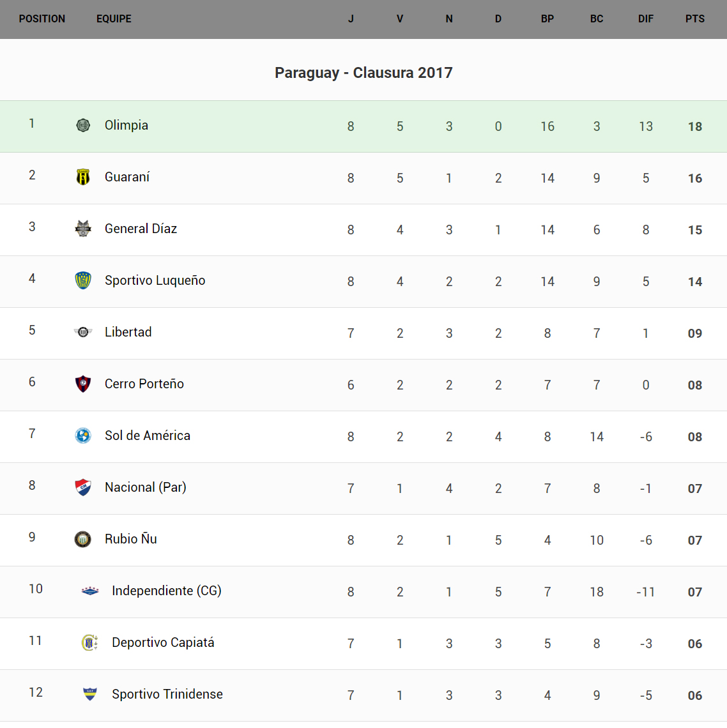The height and width of the screenshot is (728, 727).
Task: Click the DIF column header
Action: pos(646,19)
